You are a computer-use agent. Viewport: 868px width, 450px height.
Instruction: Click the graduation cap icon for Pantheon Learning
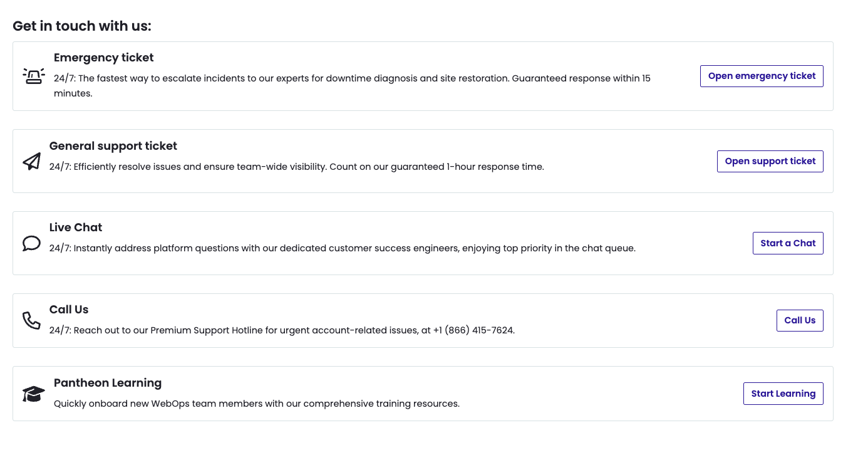point(33,394)
